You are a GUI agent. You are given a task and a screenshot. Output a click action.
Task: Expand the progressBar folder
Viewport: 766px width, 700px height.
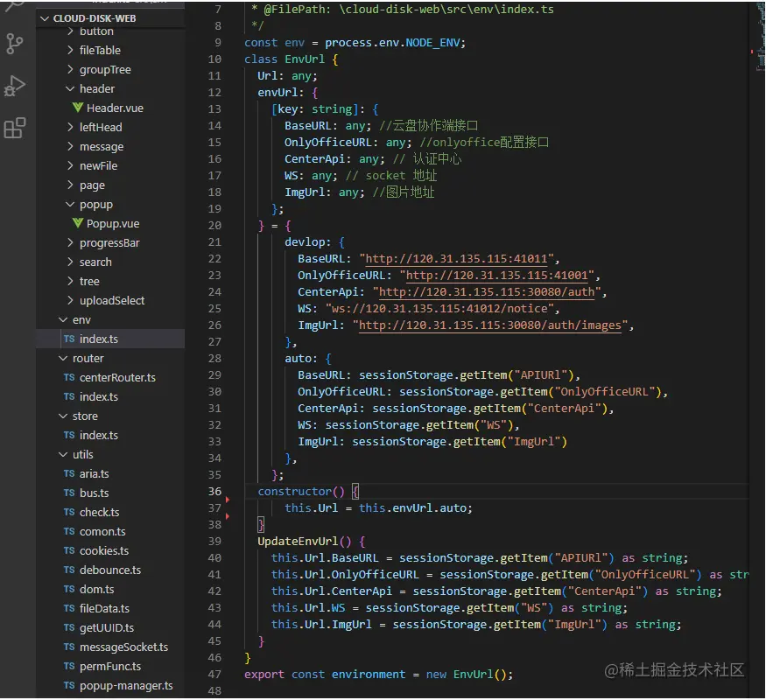click(x=109, y=243)
